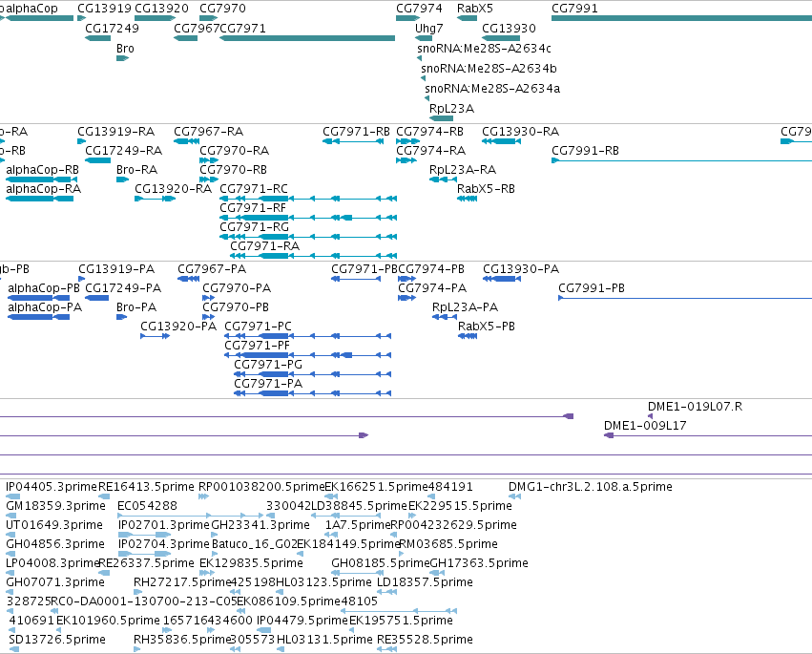The height and width of the screenshot is (654, 812).
Task: Click the CG7991 gene label
Action: (574, 9)
